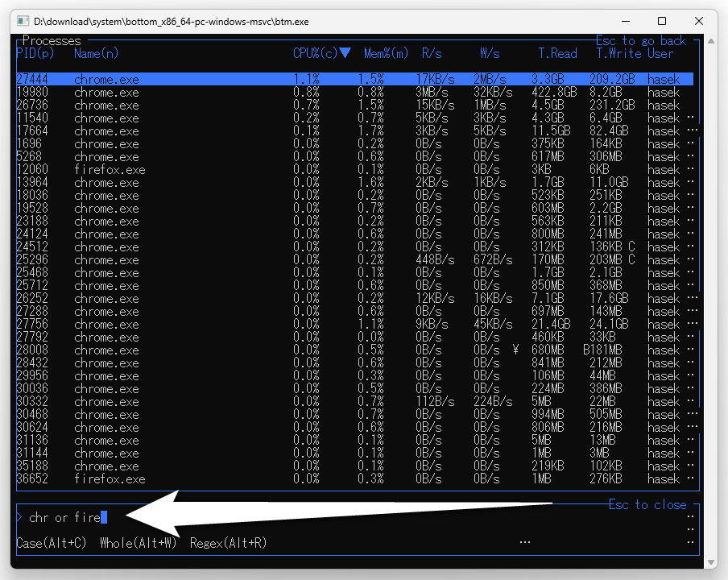Select process row with PID 31144
Viewport: 728px width, 580px height.
point(354,453)
